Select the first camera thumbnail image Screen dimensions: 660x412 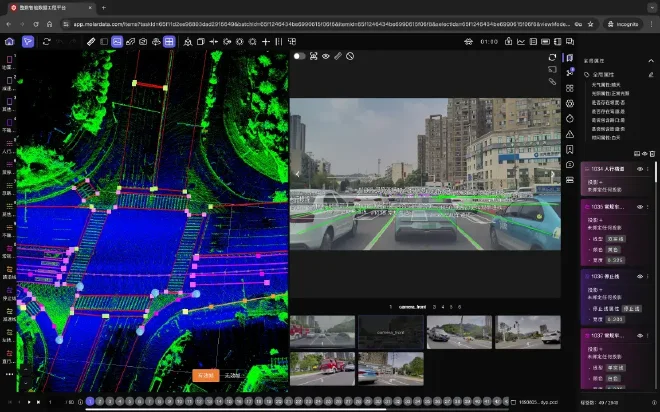coord(322,332)
